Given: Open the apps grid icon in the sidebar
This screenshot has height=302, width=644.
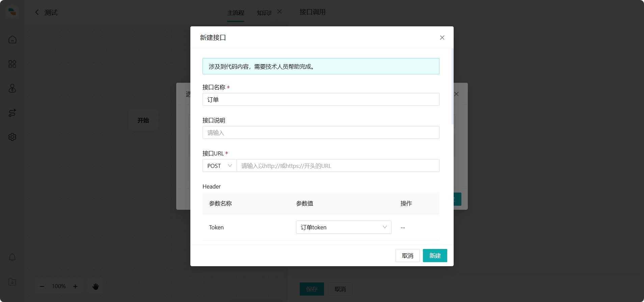Looking at the screenshot, I should [x=12, y=64].
